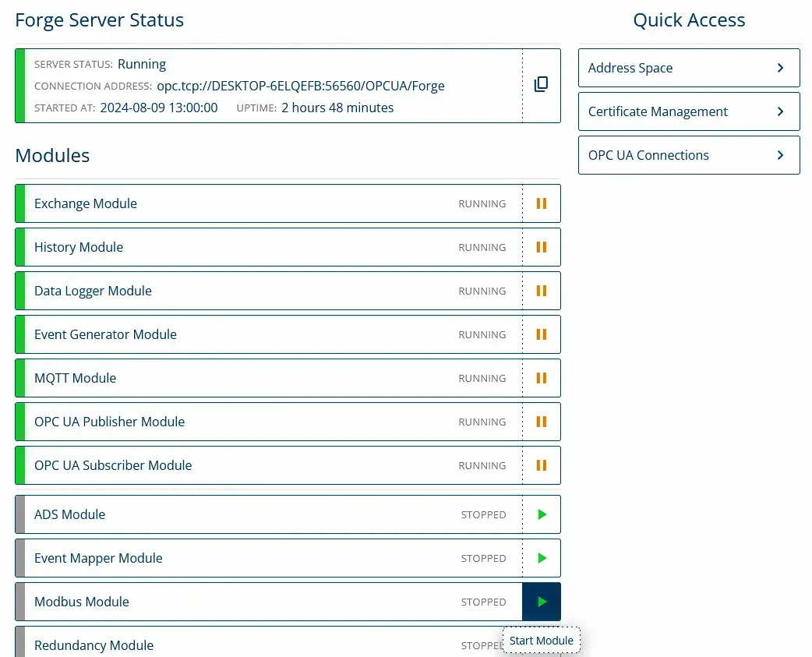Select the Event Generator Module name
This screenshot has width=812, height=657.
coord(105,334)
